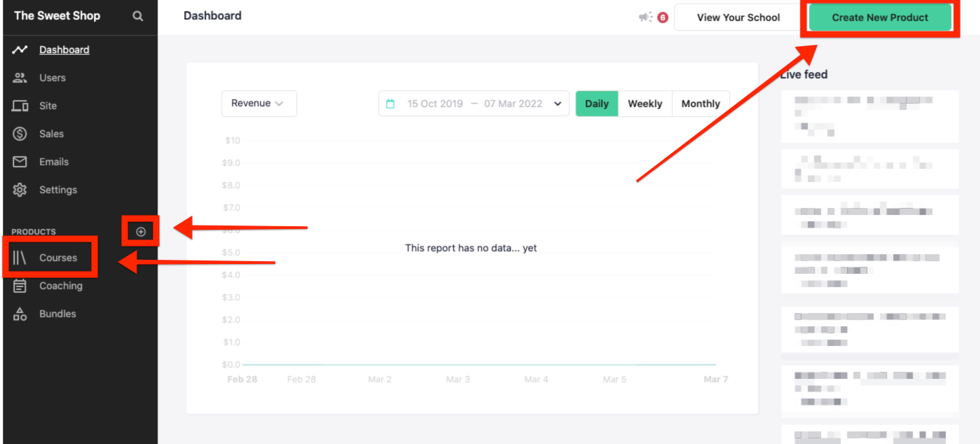Click the Live feed heading
The width and height of the screenshot is (980, 444).
[805, 74]
